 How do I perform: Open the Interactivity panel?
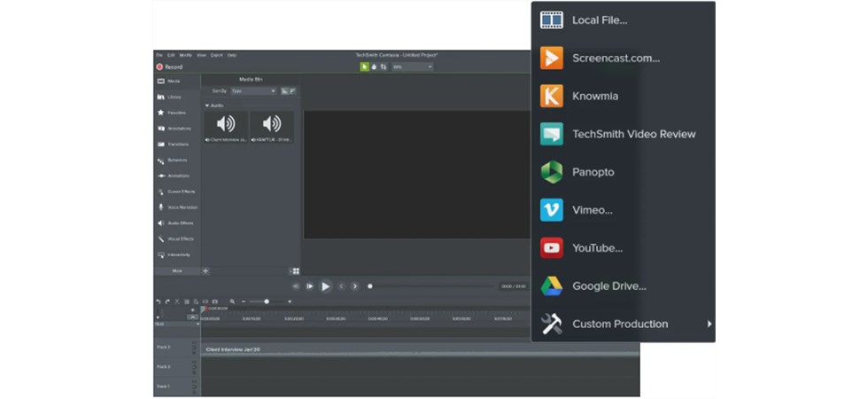(177, 255)
